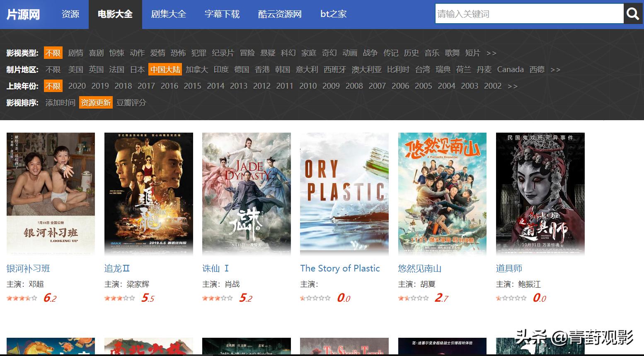The height and width of the screenshot is (356, 644).
Task: Filter genre by 短片
Action: 472,53
